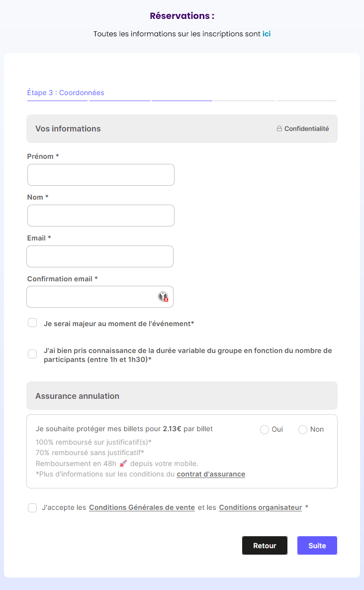Screen dimensions: 364x590
Task: Check the group duration acknowledgment box
Action: [32, 354]
